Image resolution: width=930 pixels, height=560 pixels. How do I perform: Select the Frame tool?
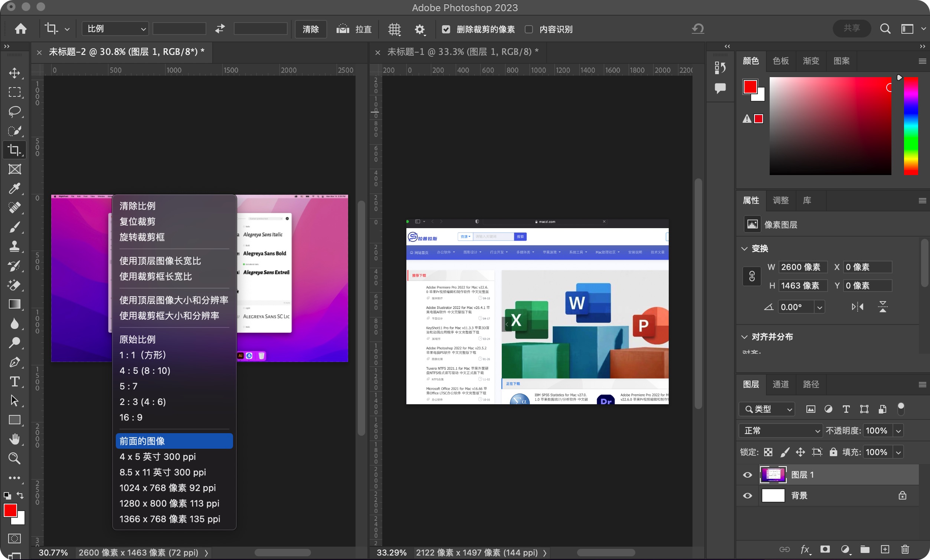click(15, 169)
